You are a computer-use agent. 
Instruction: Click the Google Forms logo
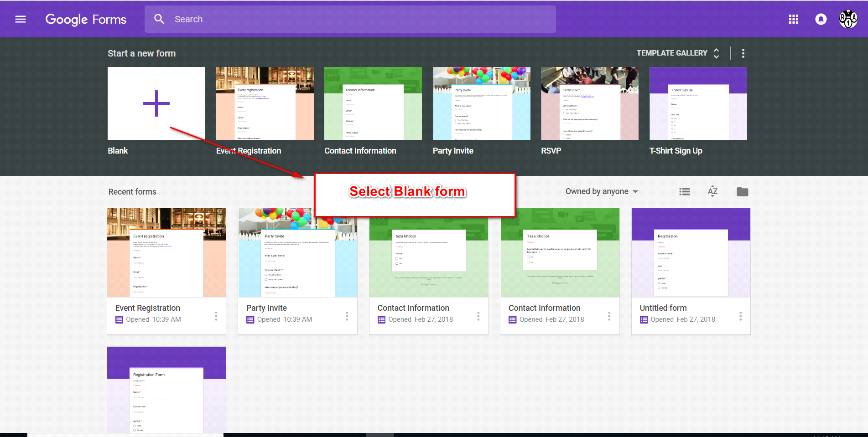pos(86,19)
